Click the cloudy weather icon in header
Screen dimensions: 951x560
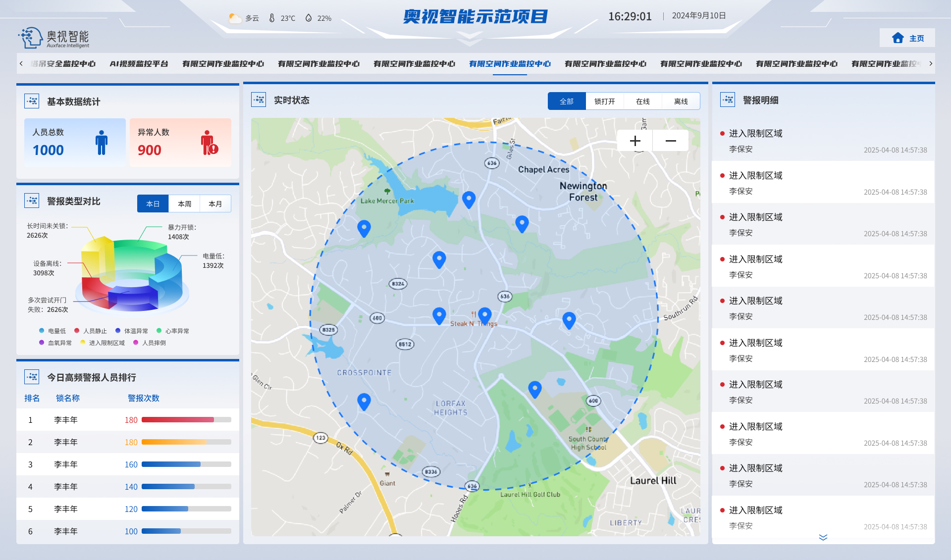click(x=234, y=17)
